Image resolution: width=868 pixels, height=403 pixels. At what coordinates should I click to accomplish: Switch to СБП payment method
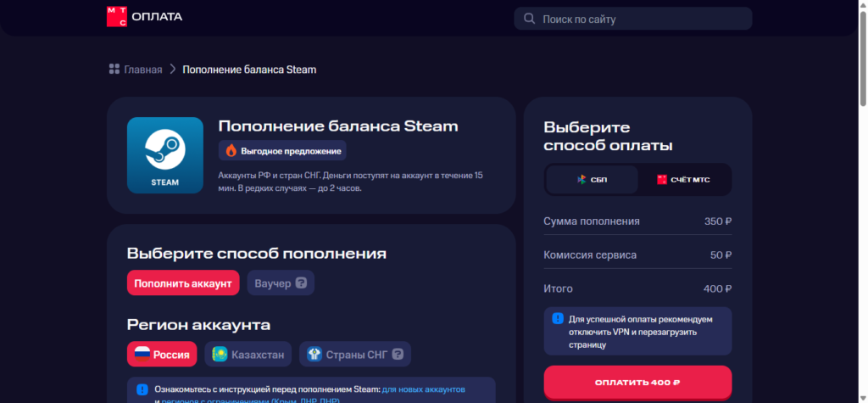click(592, 180)
